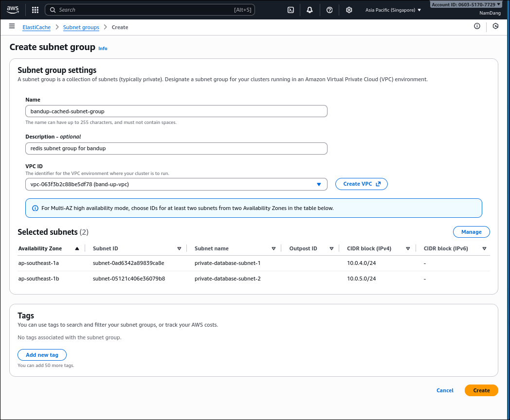This screenshot has width=510, height=420.
Task: Expand the Account ID menu
Action: [x=466, y=4]
